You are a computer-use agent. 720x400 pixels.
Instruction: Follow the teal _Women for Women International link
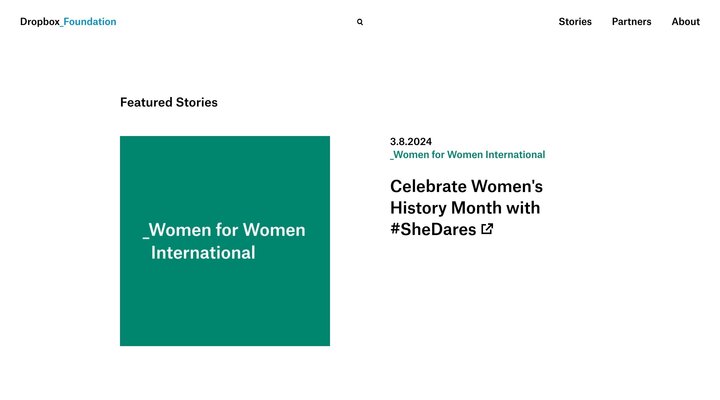[x=467, y=155]
